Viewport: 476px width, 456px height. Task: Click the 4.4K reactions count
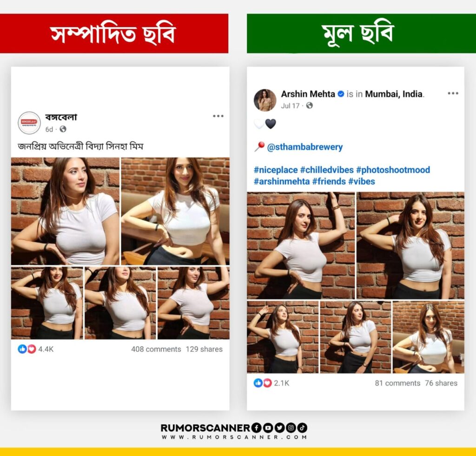(46, 349)
